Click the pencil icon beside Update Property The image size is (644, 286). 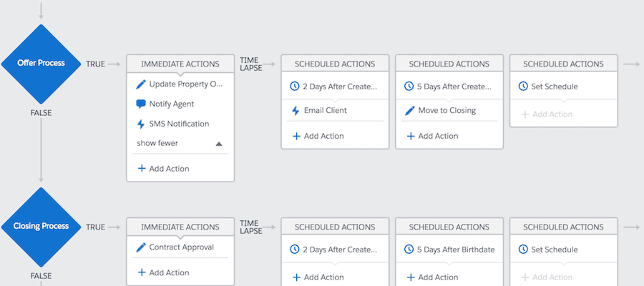coord(141,84)
